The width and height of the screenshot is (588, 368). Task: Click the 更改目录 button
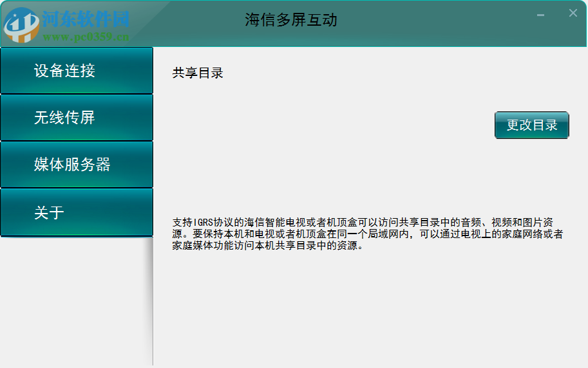[532, 125]
